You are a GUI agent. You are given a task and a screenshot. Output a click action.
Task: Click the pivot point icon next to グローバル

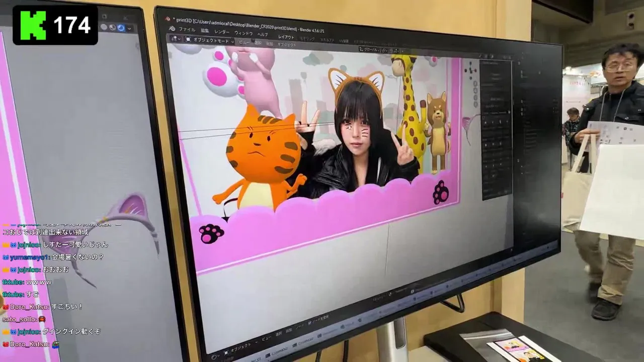click(384, 51)
